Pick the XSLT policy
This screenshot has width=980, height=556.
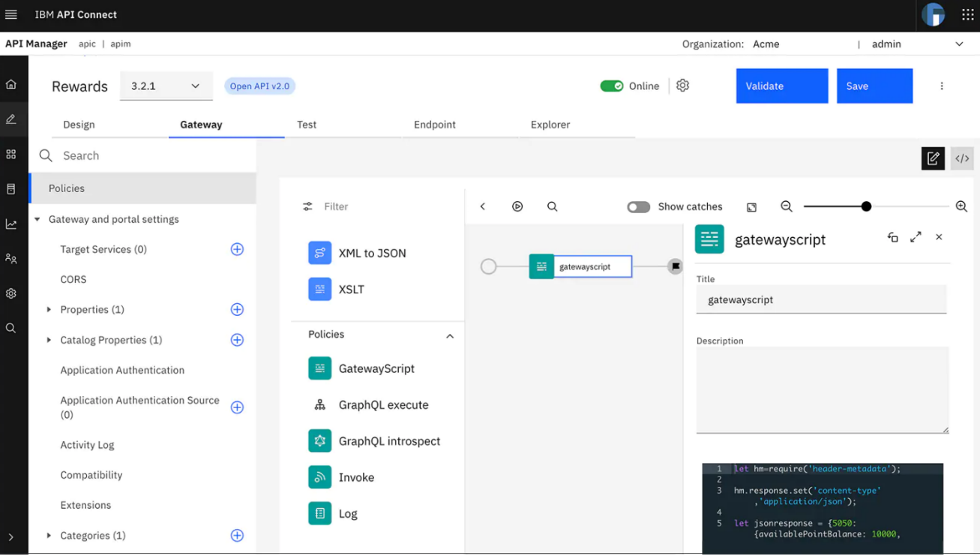[337, 289]
